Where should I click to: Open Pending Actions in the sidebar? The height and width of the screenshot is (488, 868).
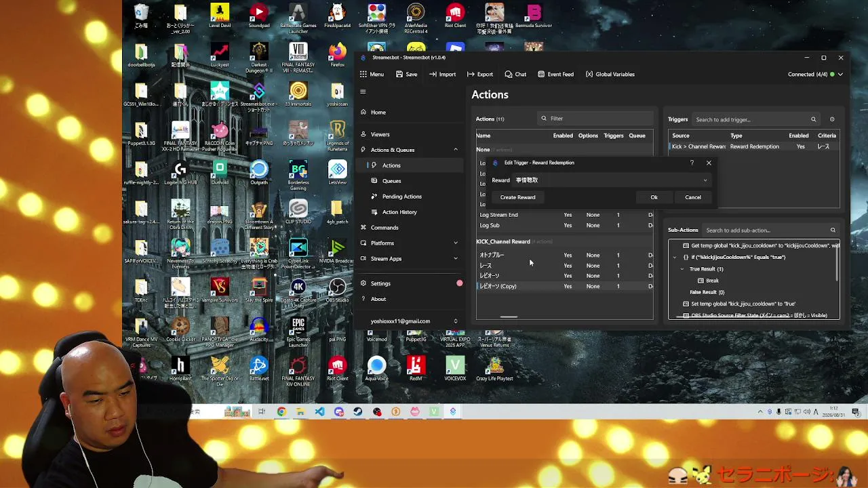410,197
